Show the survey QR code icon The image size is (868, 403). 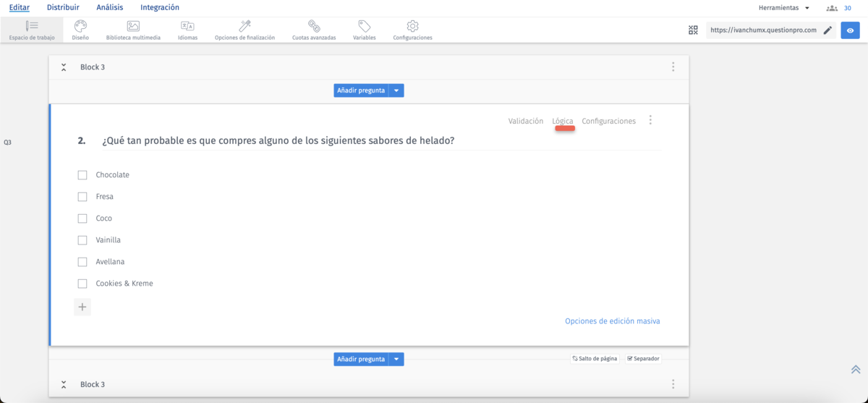[693, 30]
